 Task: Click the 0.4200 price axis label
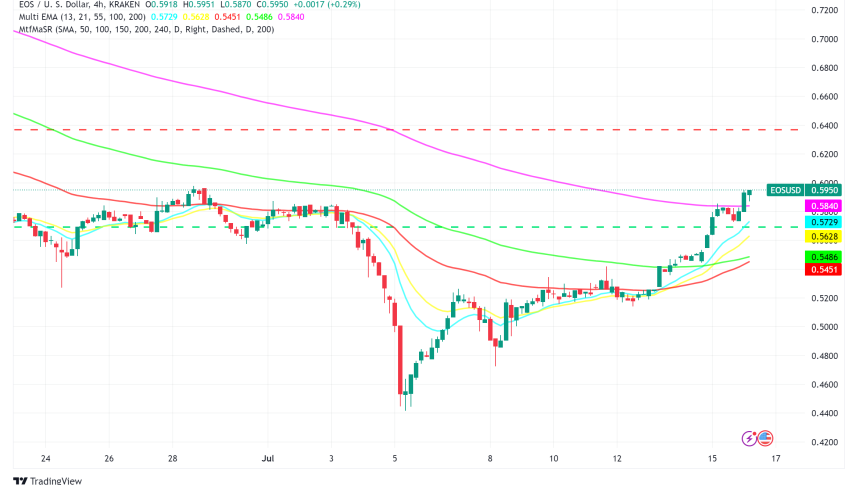824,442
